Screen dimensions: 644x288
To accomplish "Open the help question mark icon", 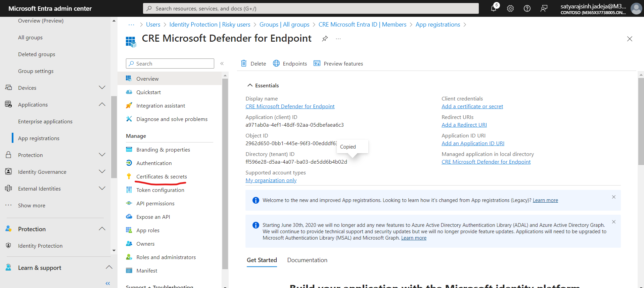I will [527, 8].
